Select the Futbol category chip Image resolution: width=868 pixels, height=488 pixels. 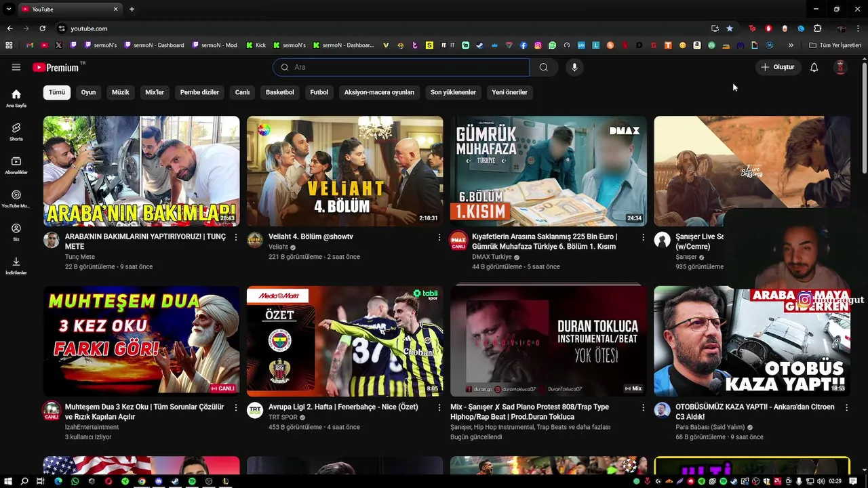(x=319, y=92)
